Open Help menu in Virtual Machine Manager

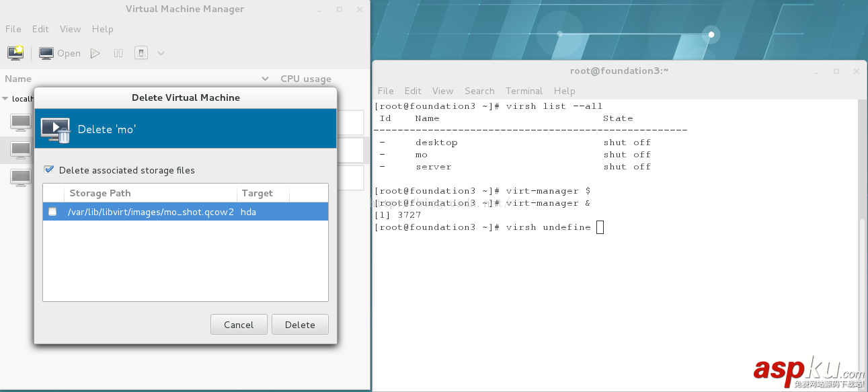(x=103, y=29)
